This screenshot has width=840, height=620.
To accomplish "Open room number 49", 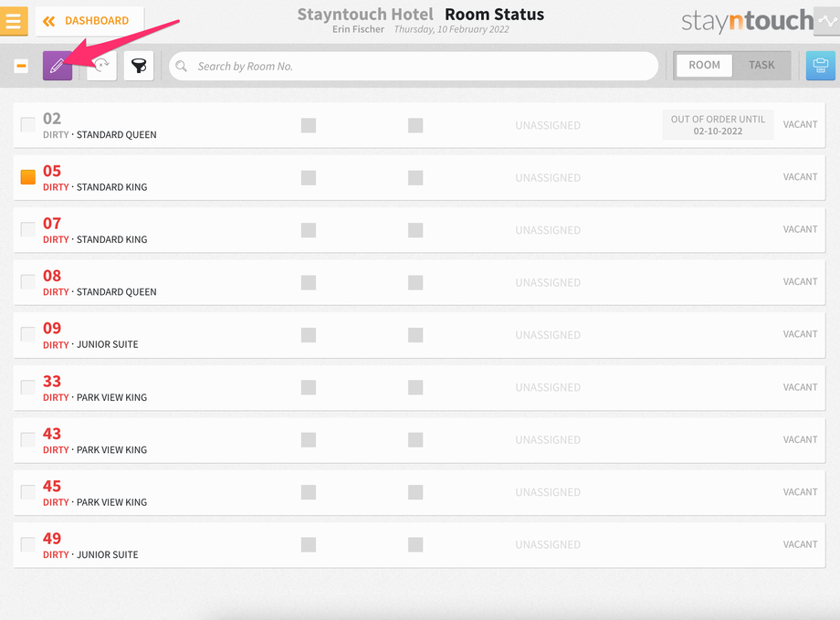I will (x=52, y=539).
